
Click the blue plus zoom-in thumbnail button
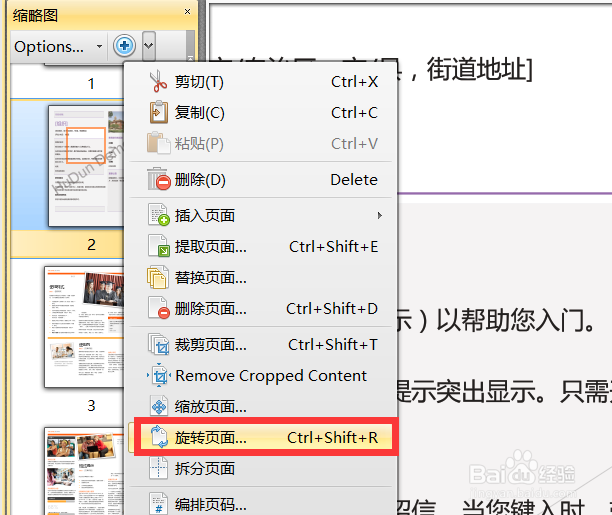coord(125,46)
